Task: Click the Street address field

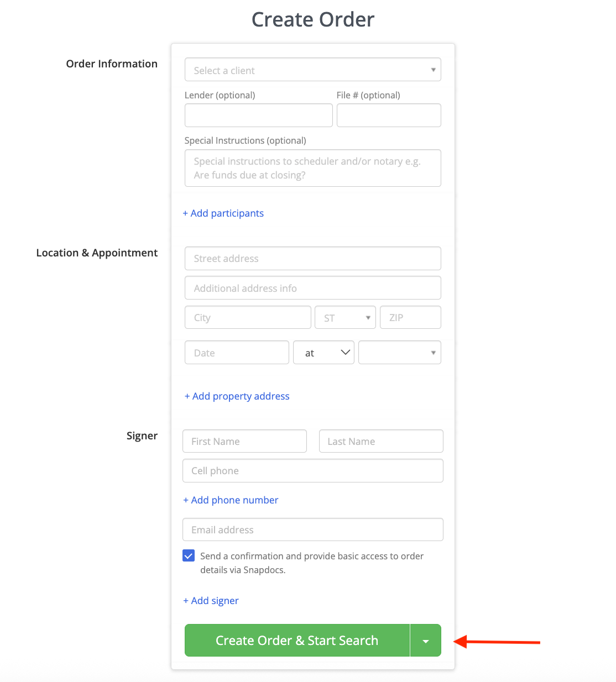Action: tap(312, 259)
